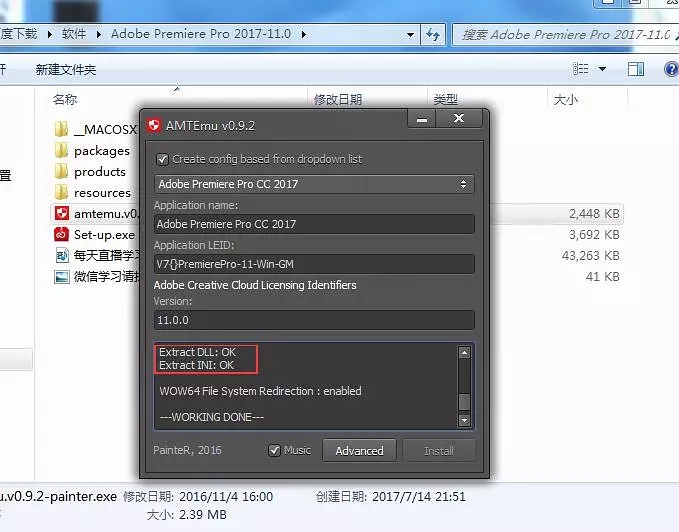Image resolution: width=679 pixels, height=532 pixels.
Task: Sort by 类型 column header
Action: click(x=446, y=100)
